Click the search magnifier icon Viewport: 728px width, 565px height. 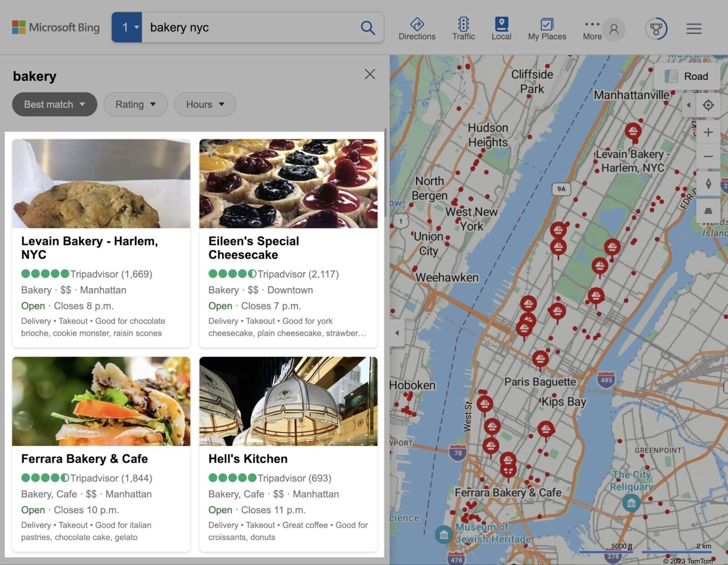[x=368, y=28]
